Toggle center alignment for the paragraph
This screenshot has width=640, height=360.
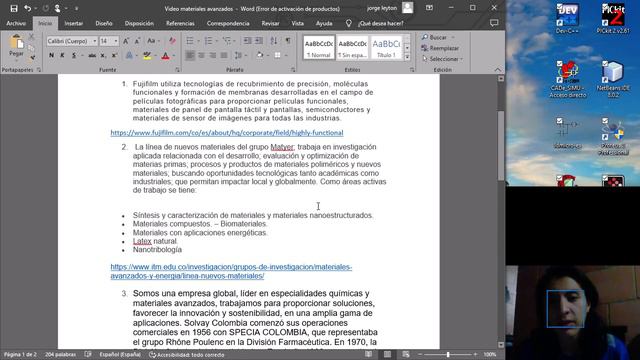point(202,55)
